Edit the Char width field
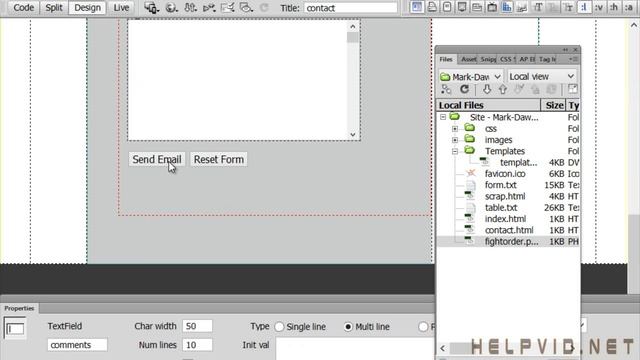This screenshot has width=640, height=360. 197,326
